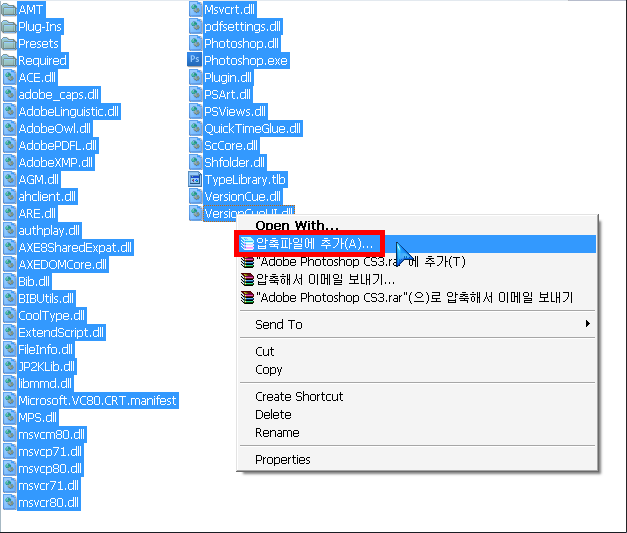Choose Rename from context menu
This screenshot has width=627, height=533.
tap(417, 432)
